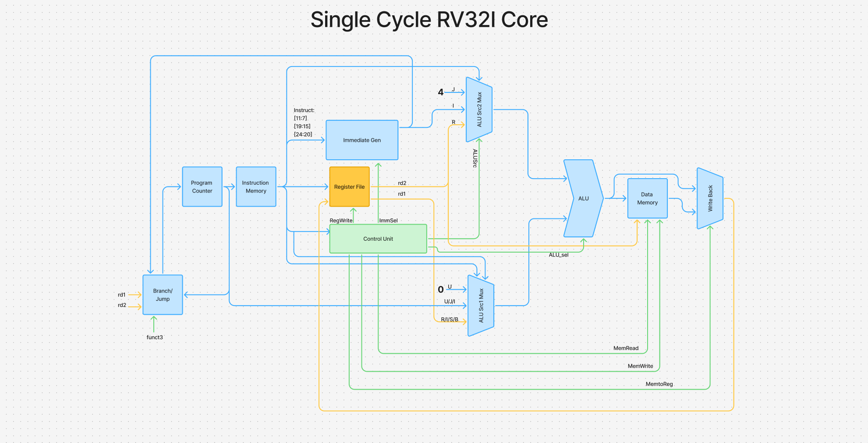Click the ImmSel label

[388, 220]
